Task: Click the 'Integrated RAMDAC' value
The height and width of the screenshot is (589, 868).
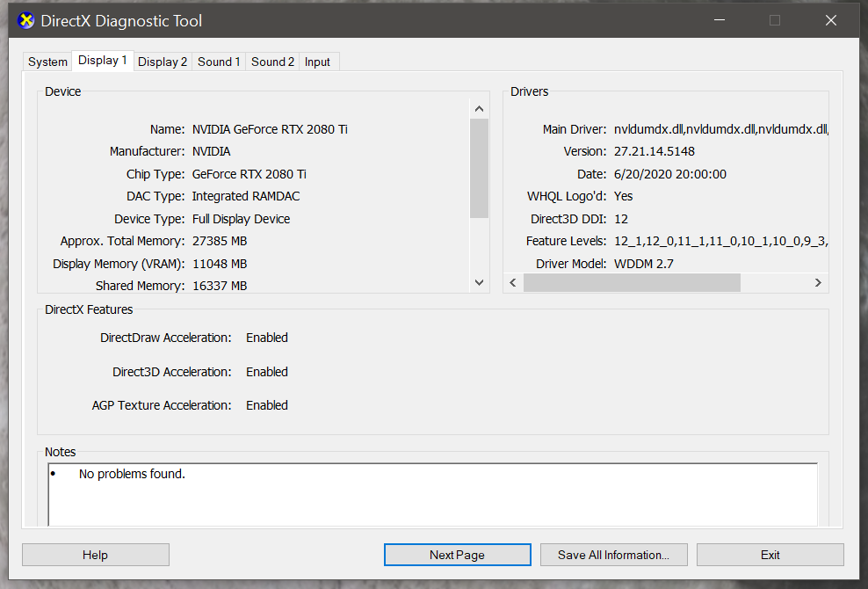Action: tap(246, 196)
